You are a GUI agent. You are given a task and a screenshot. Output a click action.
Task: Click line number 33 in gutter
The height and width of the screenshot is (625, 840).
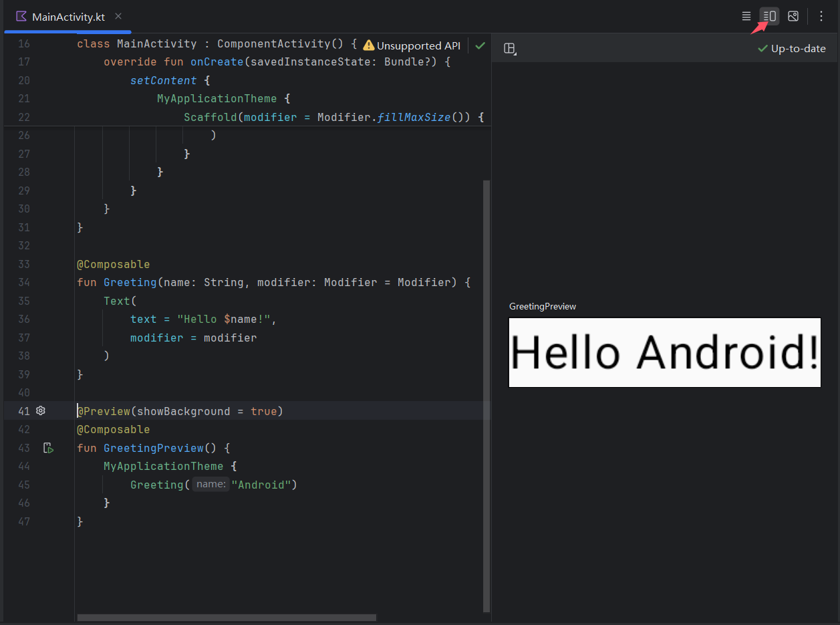24,264
